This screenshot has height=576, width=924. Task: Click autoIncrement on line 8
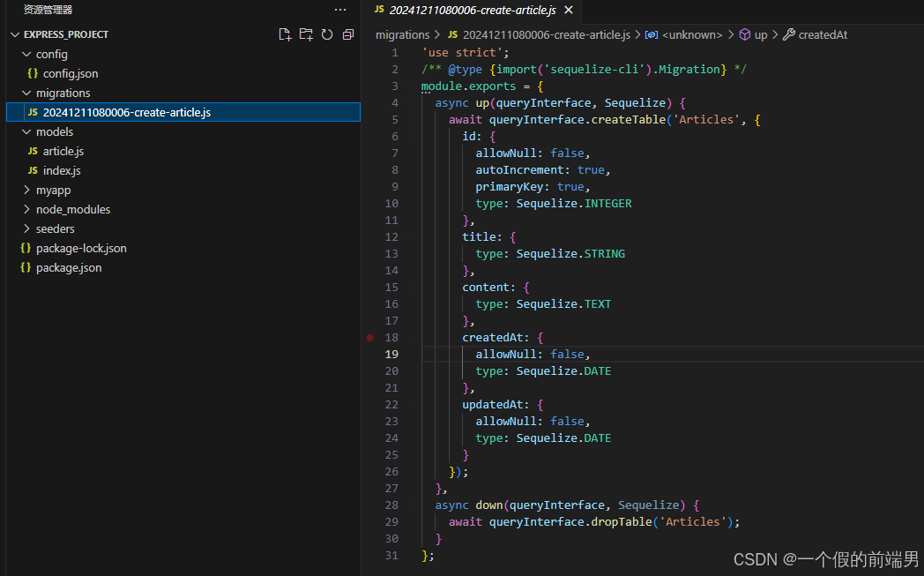[x=520, y=169]
